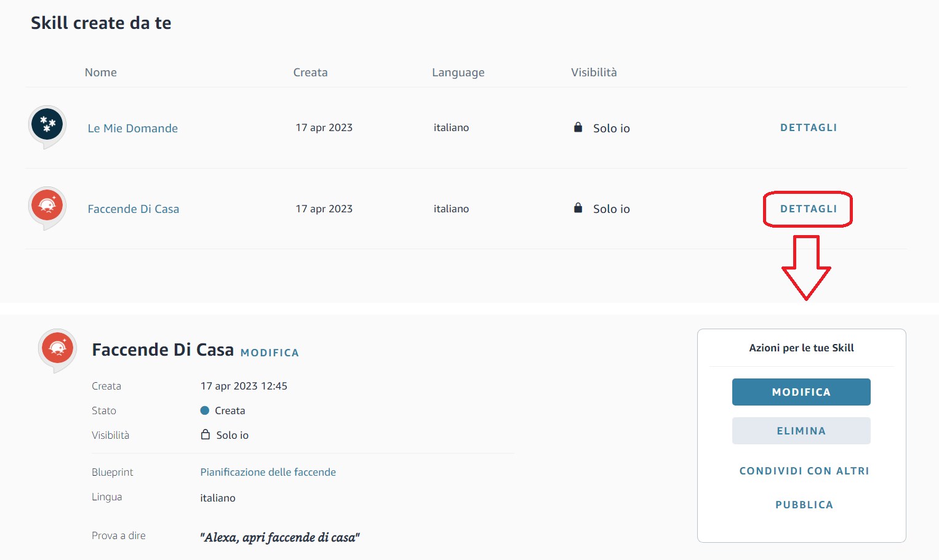Viewport: 939px width, 560px height.
Task: Click MODIFICA link next to skill title
Action: tap(270, 353)
